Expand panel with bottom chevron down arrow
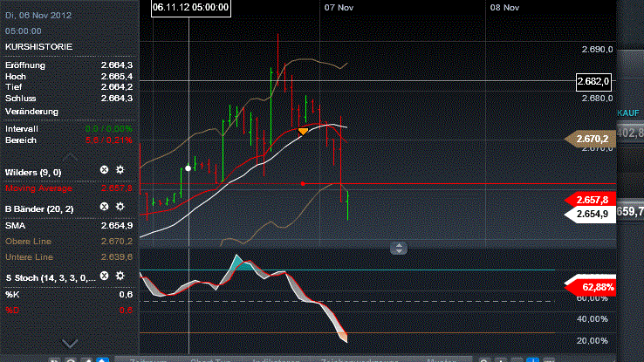 pyautogui.click(x=70, y=343)
